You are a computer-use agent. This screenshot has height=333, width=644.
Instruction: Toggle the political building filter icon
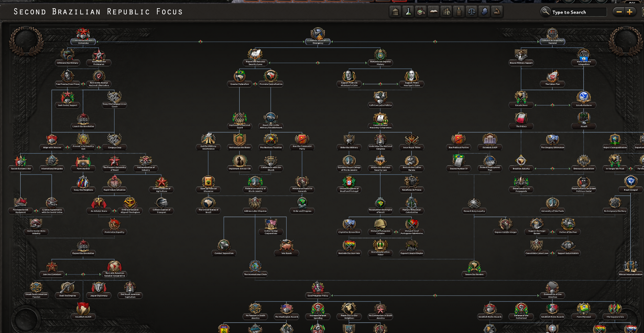point(396,12)
